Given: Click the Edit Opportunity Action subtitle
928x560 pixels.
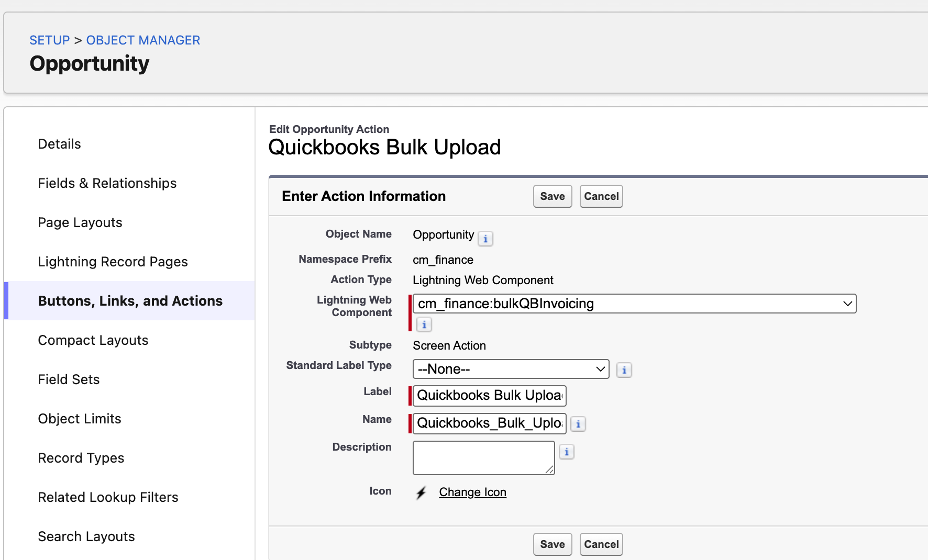Looking at the screenshot, I should pyautogui.click(x=329, y=129).
